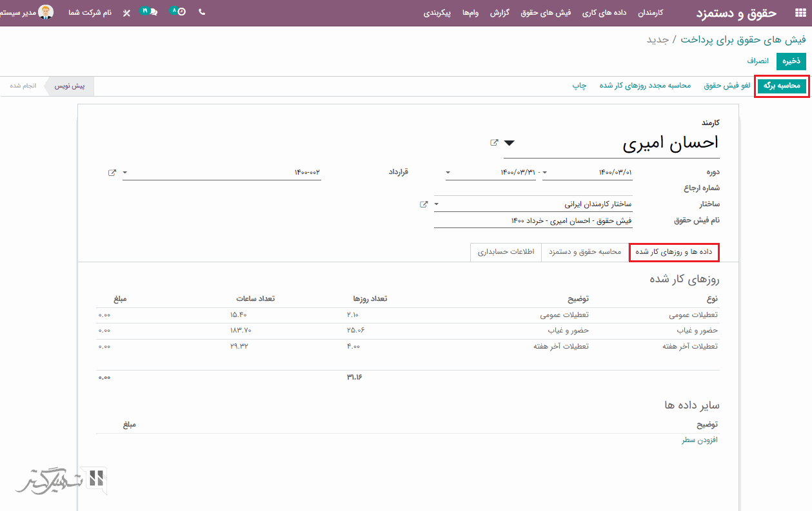Click the محاسبه برگه compute sheet button

tap(782, 86)
